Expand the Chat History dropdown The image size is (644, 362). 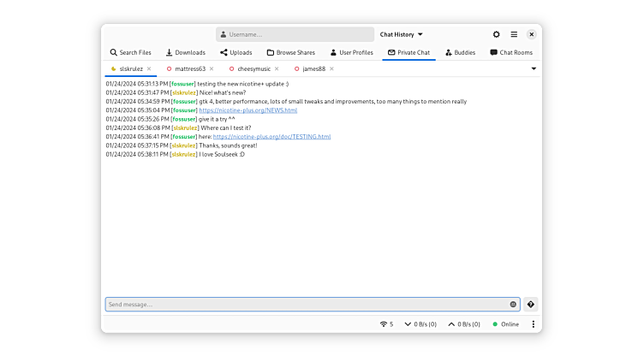pos(401,34)
